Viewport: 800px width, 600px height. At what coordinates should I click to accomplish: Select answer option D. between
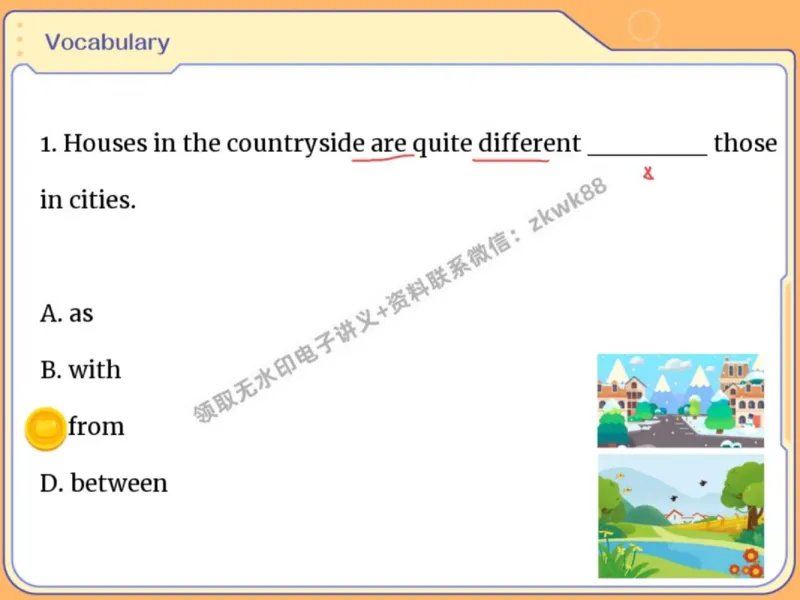click(104, 483)
